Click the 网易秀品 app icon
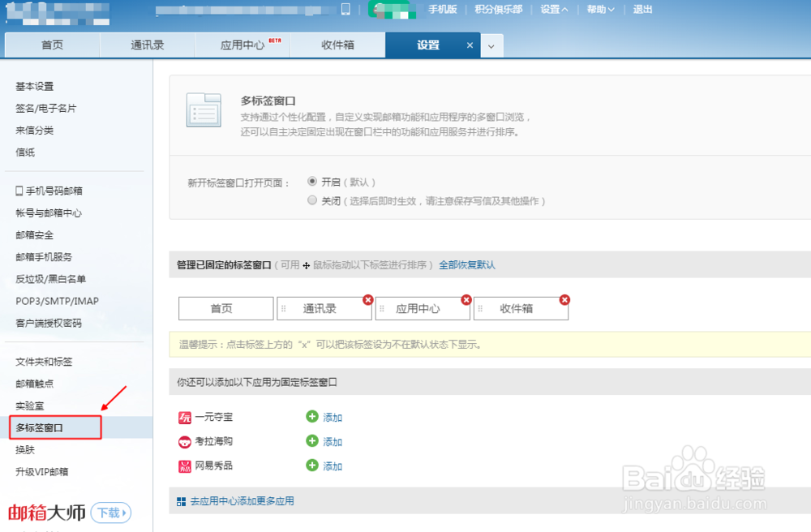811x532 pixels. coord(185,466)
